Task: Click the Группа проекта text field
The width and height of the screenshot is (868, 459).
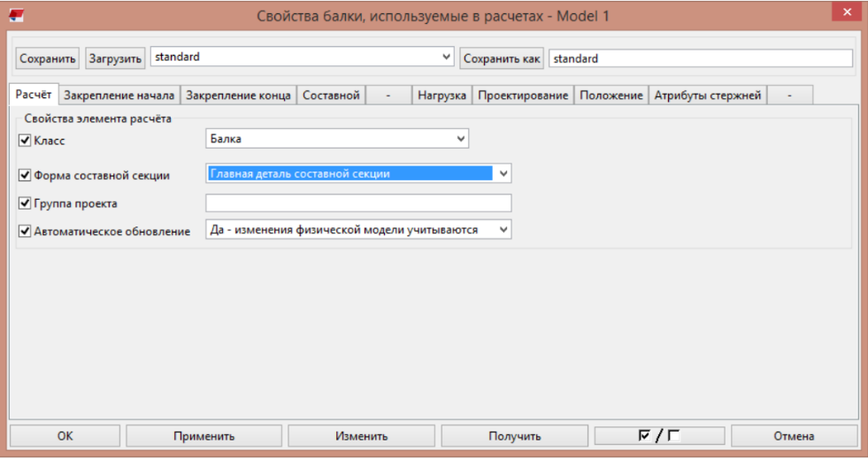Action: pos(358,203)
